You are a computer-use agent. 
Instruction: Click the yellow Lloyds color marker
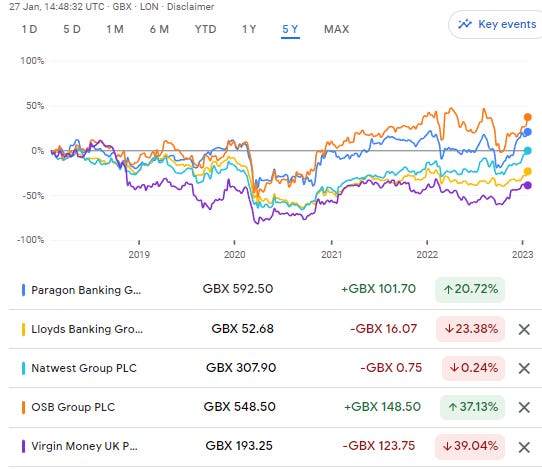(x=23, y=329)
